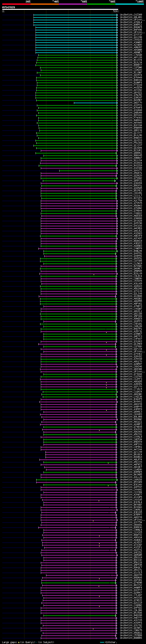This screenshot has height=644, width=146.
Task: Click label UniRef100_A3IPV1
Action: coord(131,105)
